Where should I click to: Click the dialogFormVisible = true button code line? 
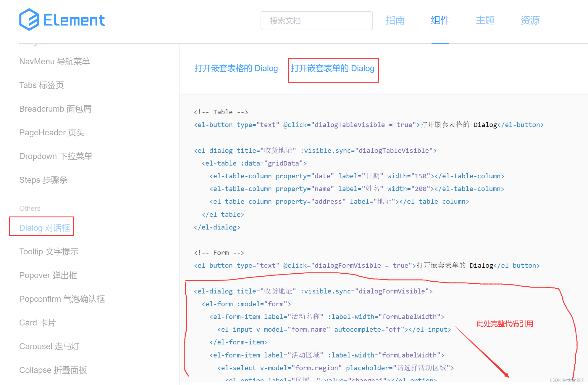pyautogui.click(x=367, y=265)
